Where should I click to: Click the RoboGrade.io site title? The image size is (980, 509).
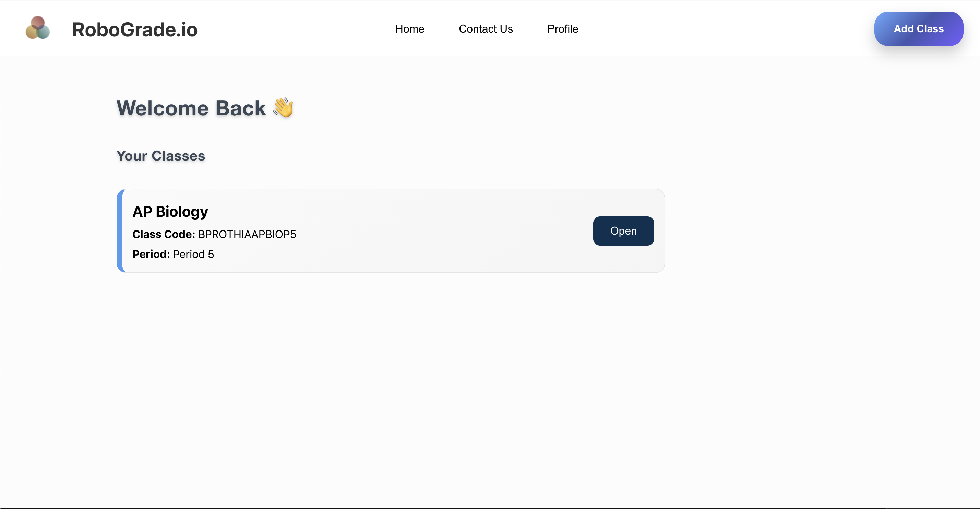[x=135, y=30]
